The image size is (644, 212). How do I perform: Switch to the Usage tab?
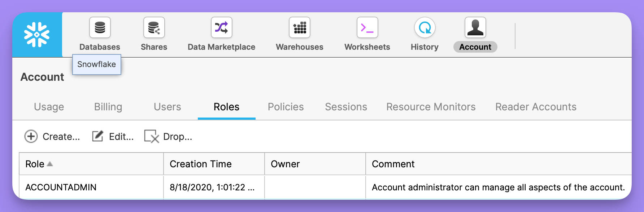click(49, 107)
